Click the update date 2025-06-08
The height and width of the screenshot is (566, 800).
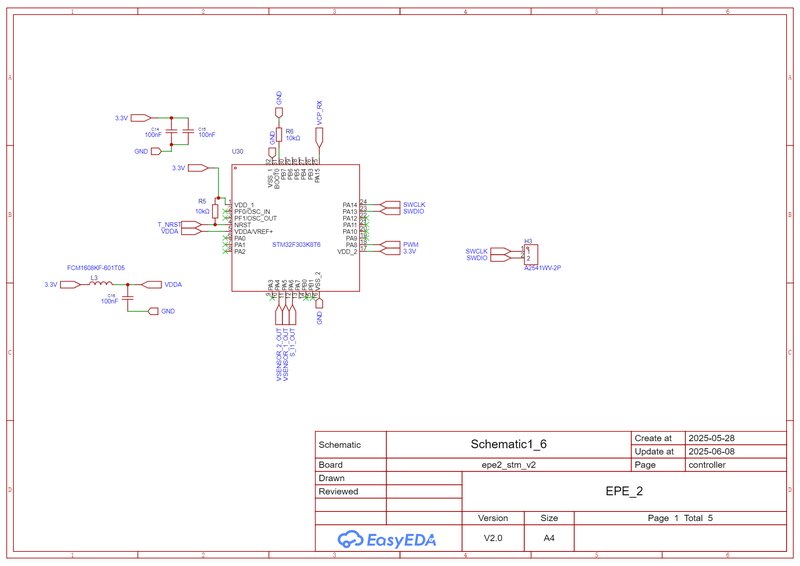pyautogui.click(x=711, y=451)
